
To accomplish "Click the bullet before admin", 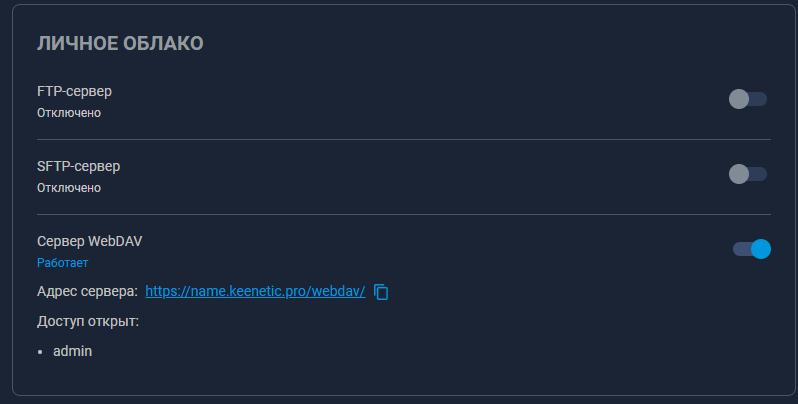I will [x=40, y=352].
